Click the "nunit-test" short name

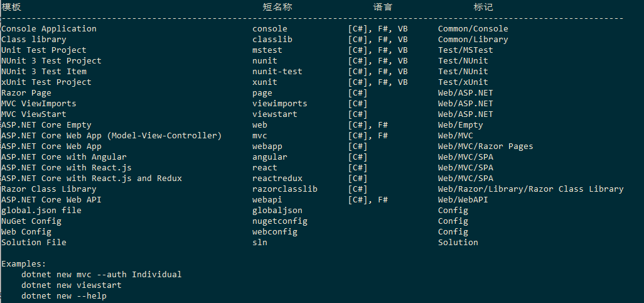[277, 71]
